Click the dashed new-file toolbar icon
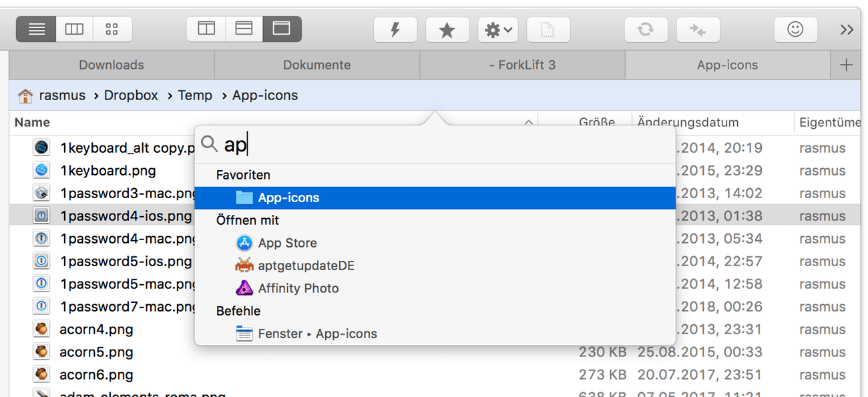 (x=549, y=29)
